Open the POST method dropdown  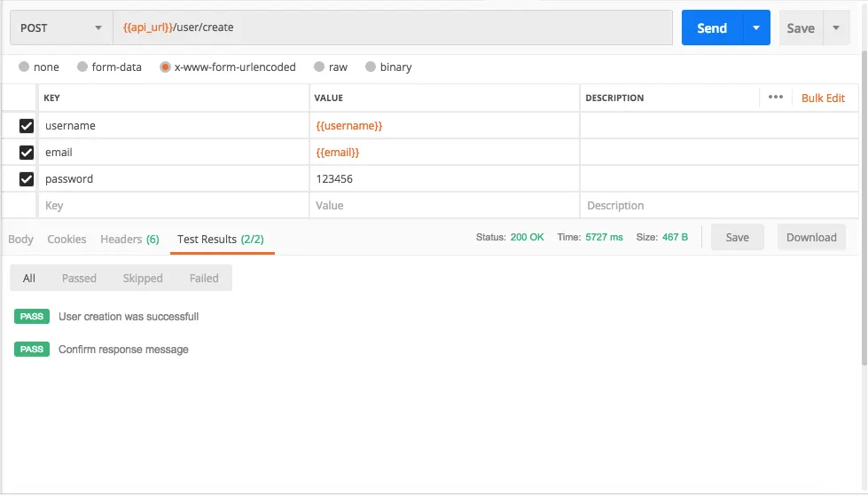61,28
